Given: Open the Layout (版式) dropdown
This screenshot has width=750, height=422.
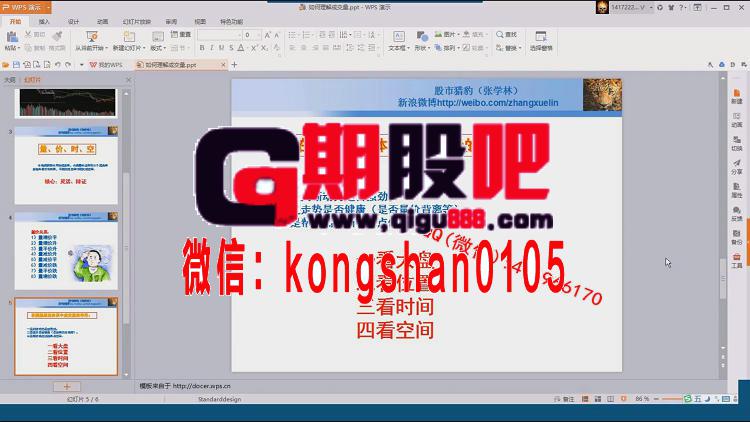Looking at the screenshot, I should [x=158, y=48].
